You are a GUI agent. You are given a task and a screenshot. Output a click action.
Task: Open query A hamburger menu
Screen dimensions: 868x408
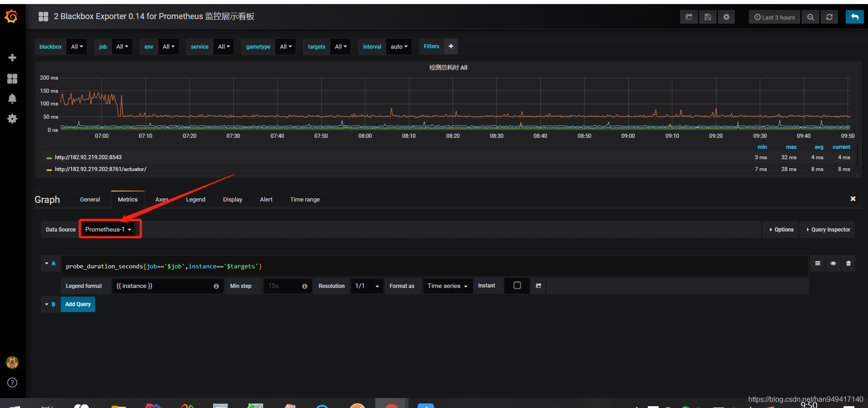click(818, 263)
